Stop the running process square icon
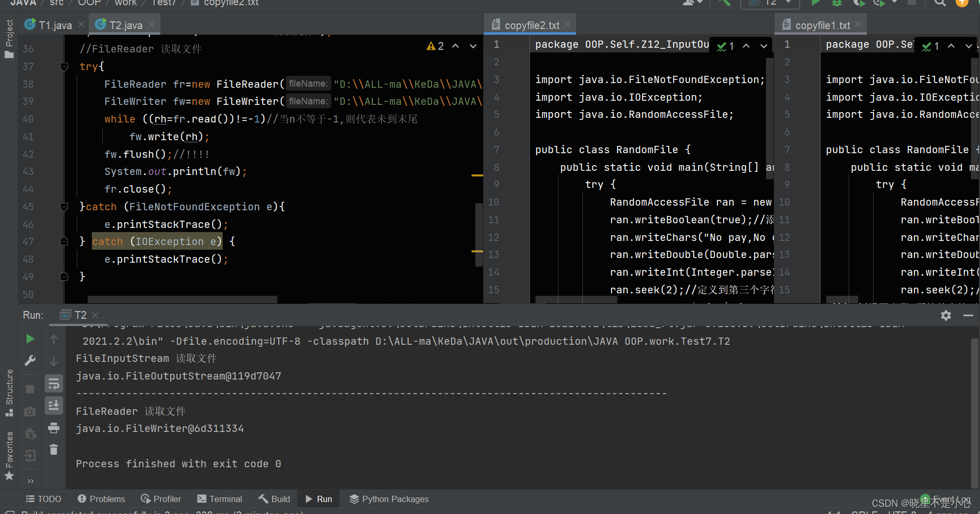 pos(30,389)
